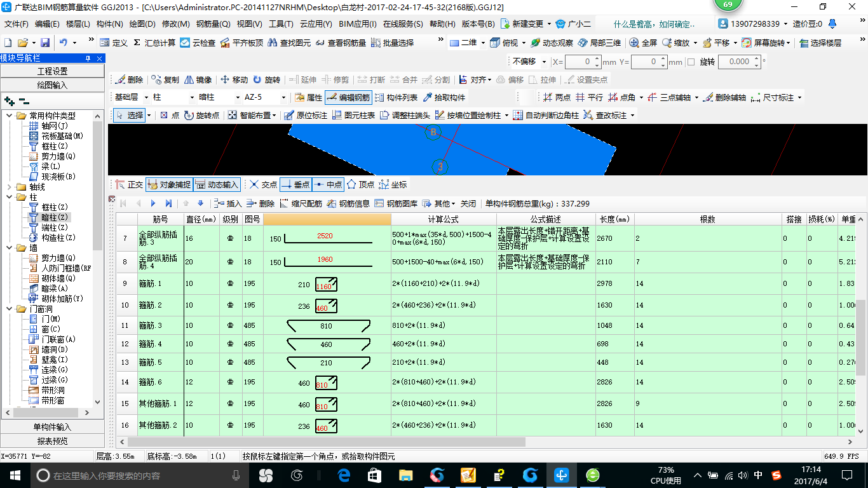Increase the 旋转 rotation angle stepper
868x488 pixels.
click(756, 58)
